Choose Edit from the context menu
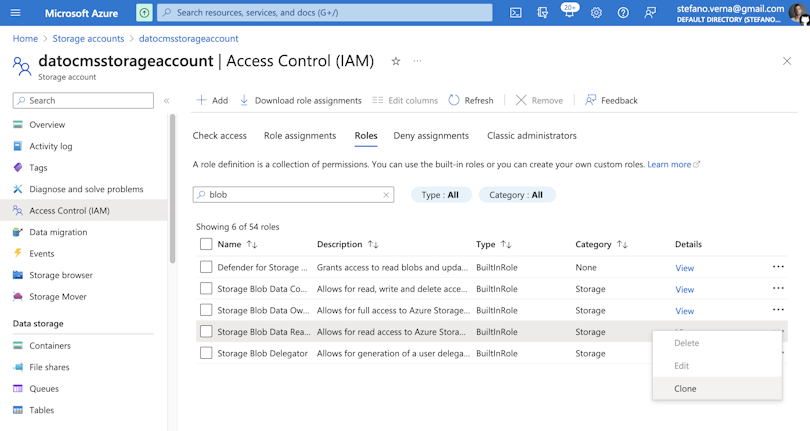Image resolution: width=810 pixels, height=431 pixels. 717,366
